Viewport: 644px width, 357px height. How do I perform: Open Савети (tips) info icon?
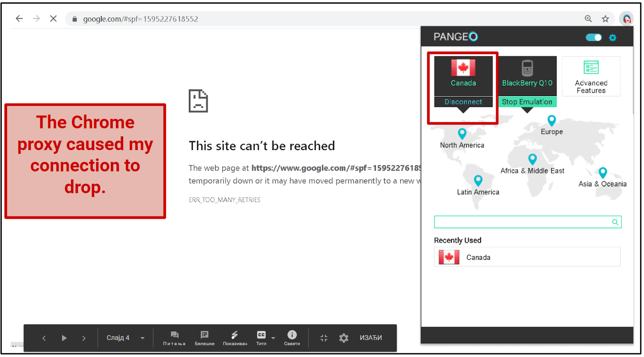click(292, 338)
